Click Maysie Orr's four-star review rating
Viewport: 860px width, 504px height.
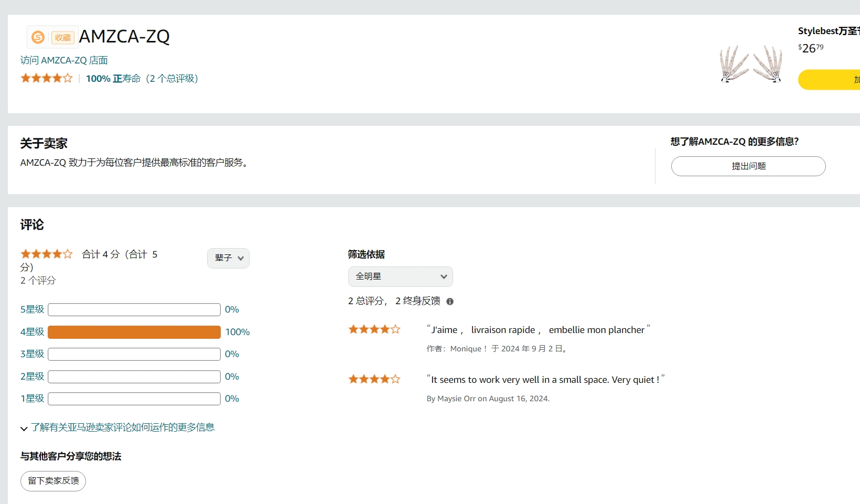pyautogui.click(x=374, y=379)
